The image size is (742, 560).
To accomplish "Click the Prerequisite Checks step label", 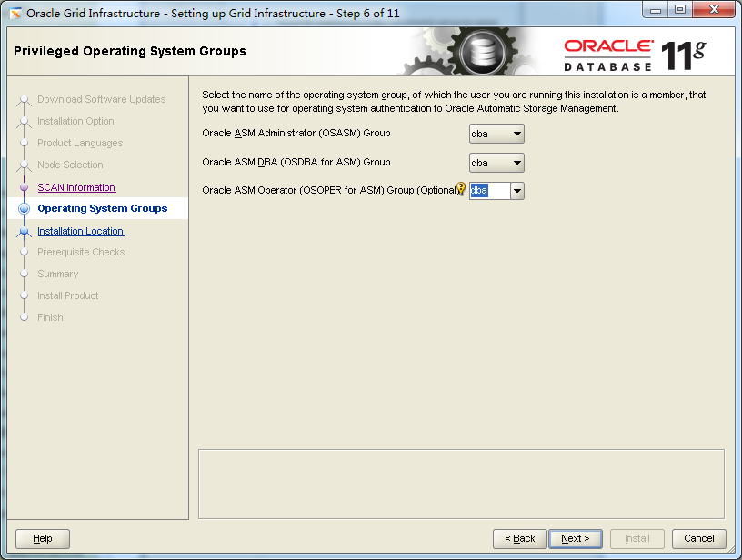I will point(81,252).
